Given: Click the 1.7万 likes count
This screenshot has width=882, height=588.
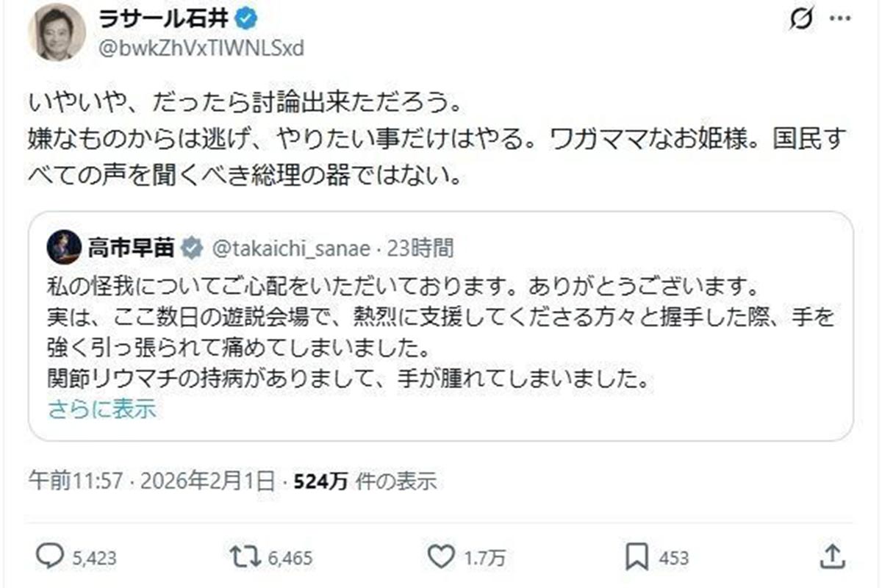Looking at the screenshot, I should pos(485,558).
